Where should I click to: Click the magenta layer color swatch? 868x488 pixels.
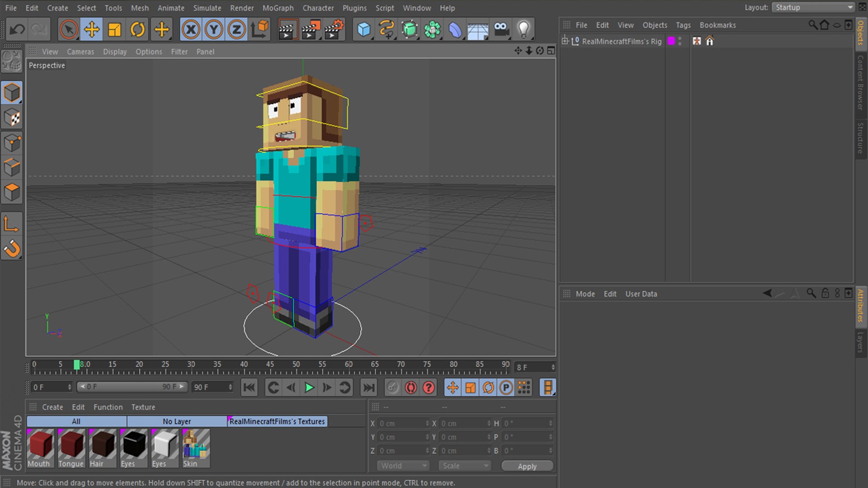[671, 41]
